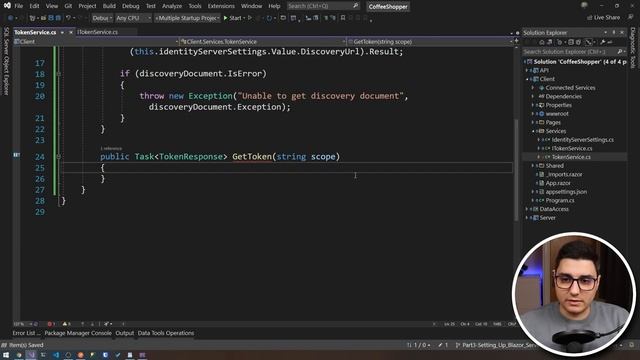Viewport: 640px width, 360px height.
Task: Click Start Without Debugging icon
Action: (250, 18)
